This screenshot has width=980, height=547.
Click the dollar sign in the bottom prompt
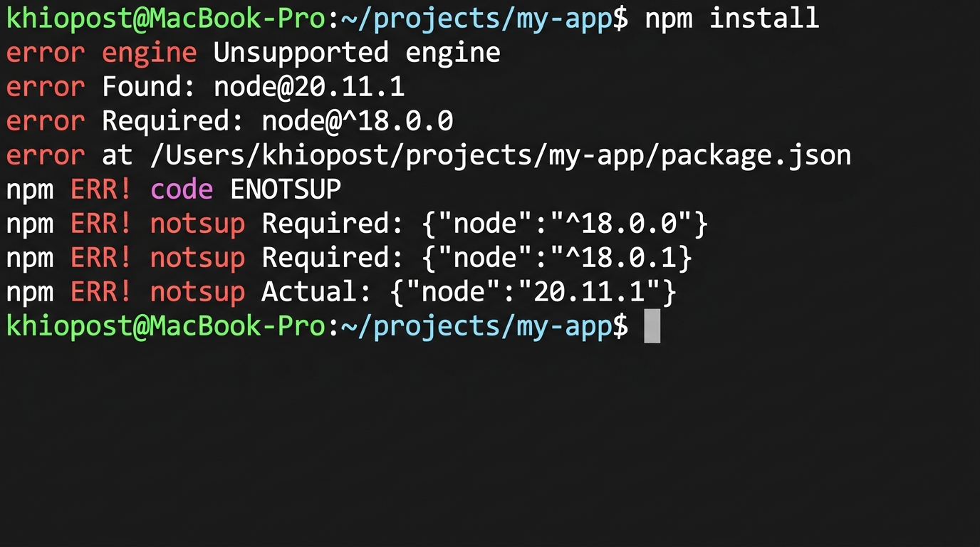pos(620,325)
